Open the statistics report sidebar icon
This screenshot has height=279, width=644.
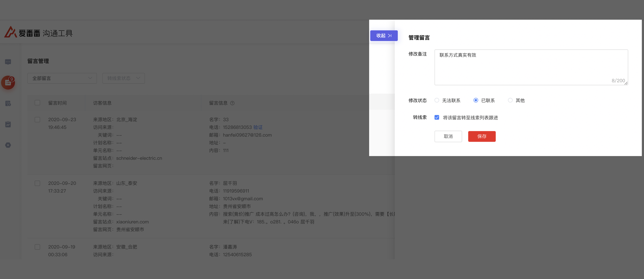(8, 124)
